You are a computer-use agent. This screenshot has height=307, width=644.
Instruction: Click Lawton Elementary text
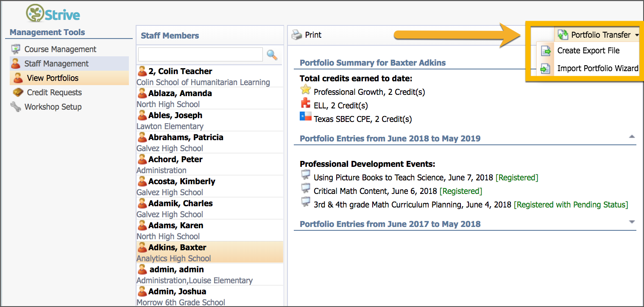pos(170,126)
